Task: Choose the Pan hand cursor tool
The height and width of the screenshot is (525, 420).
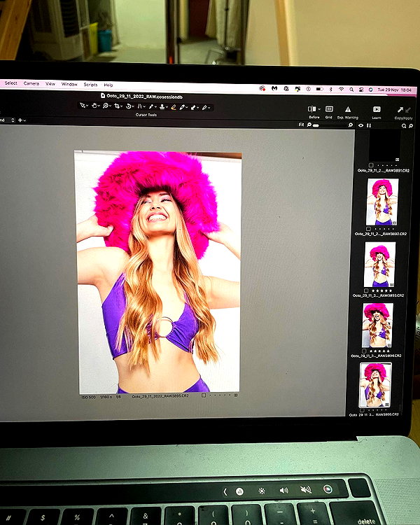Action: coord(94,106)
